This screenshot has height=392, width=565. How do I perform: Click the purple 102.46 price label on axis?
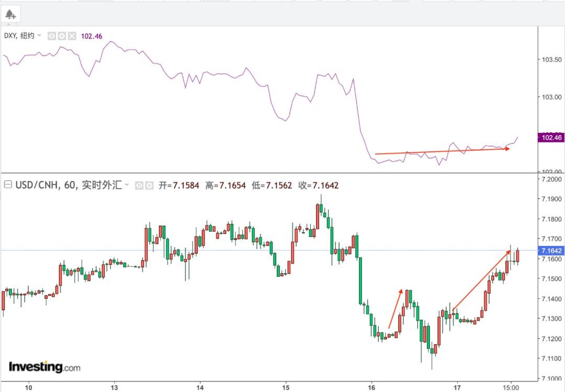pos(551,138)
